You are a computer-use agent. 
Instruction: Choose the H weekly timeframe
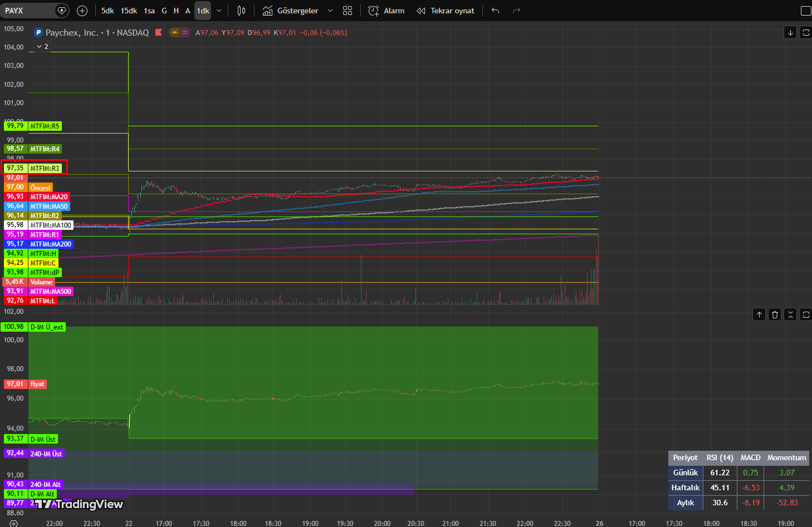coord(176,11)
